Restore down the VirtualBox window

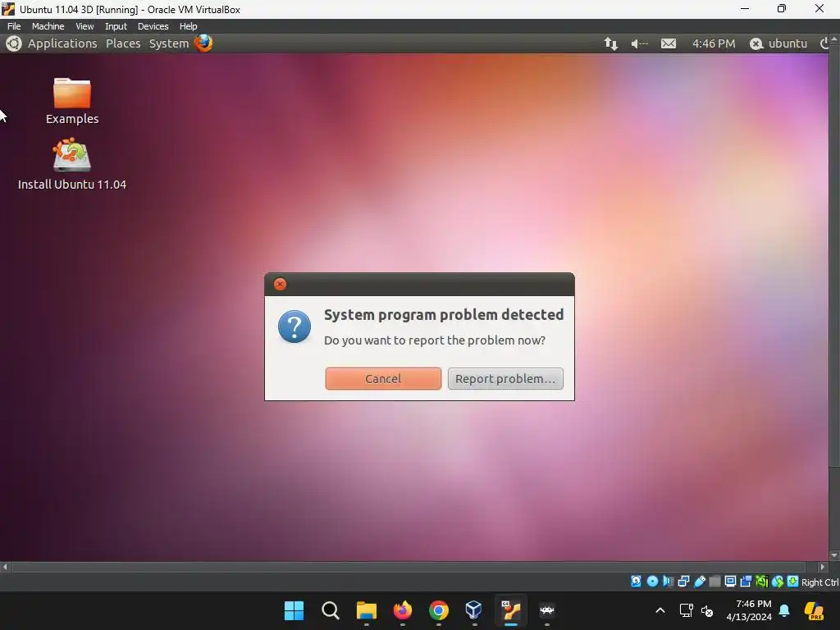(x=782, y=8)
